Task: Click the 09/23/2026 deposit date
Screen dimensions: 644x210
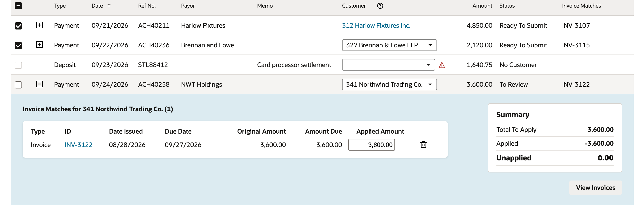Action: click(x=110, y=65)
